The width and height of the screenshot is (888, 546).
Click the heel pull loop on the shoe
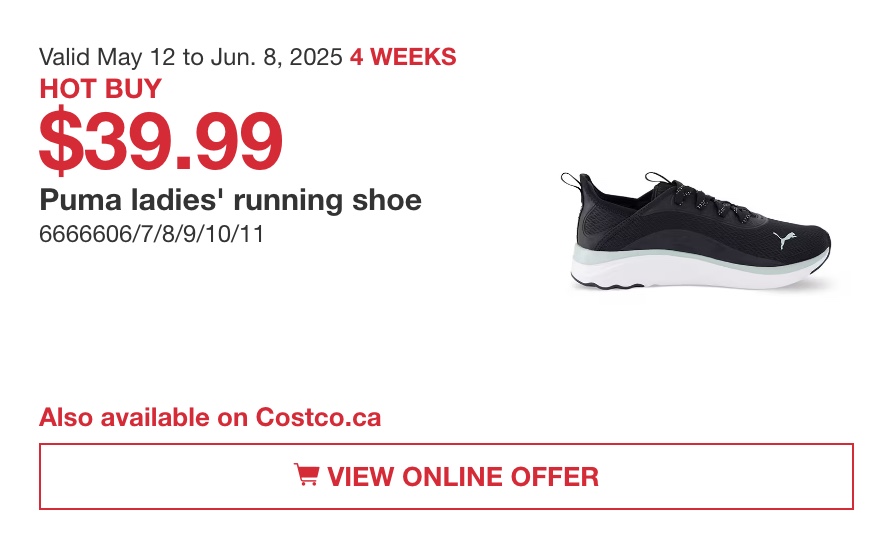pos(571,181)
